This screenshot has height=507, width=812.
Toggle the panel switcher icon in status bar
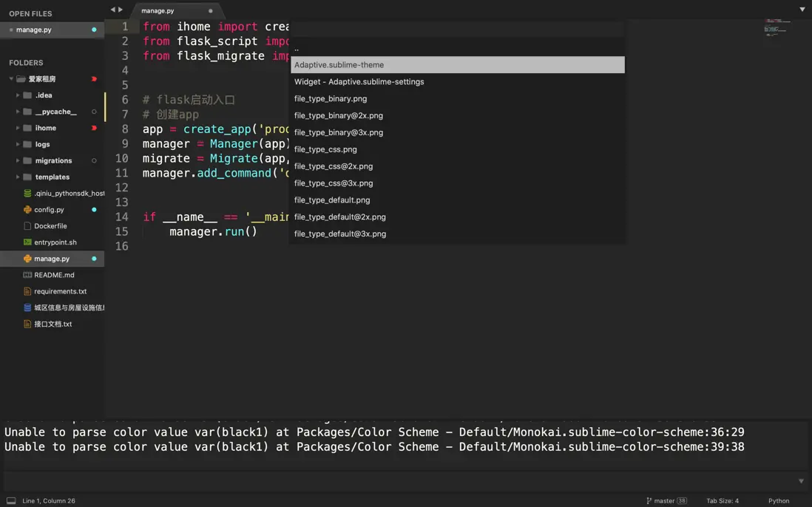point(11,501)
